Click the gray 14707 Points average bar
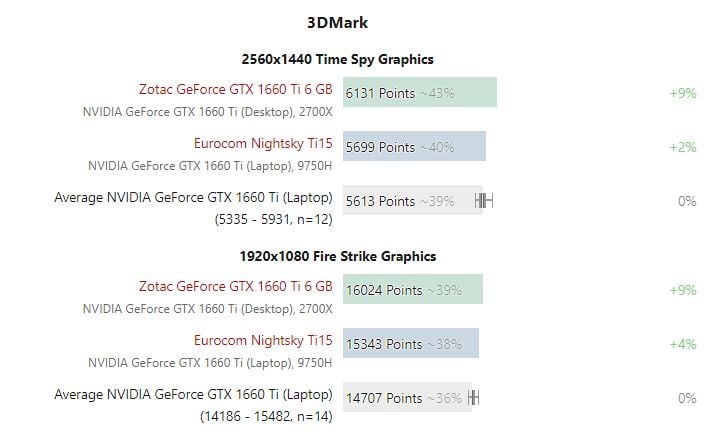 tap(407, 397)
